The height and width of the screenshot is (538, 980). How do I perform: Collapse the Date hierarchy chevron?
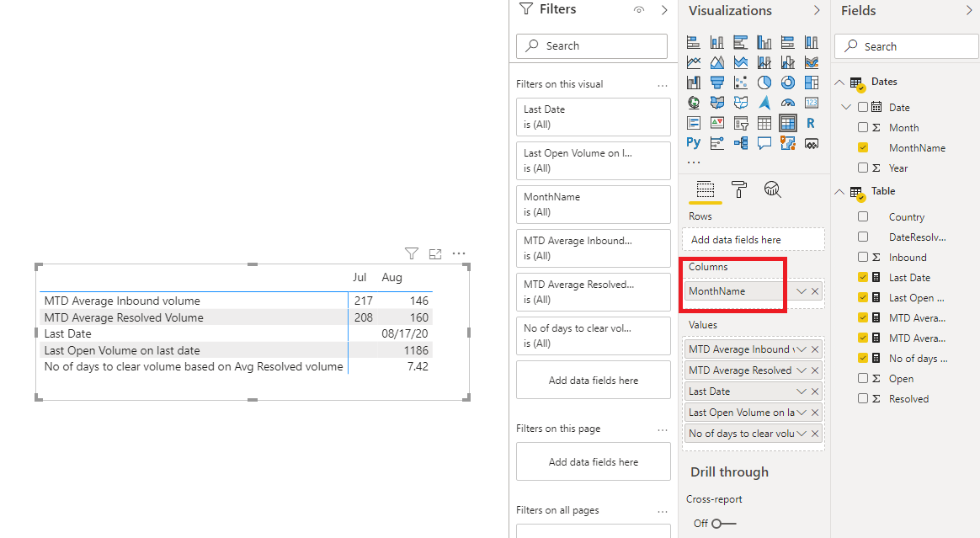tap(846, 107)
